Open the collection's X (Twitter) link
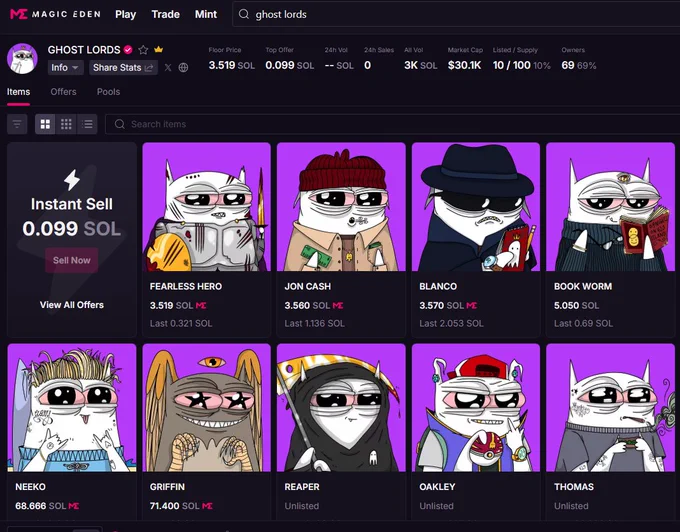The width and height of the screenshot is (680, 532). (168, 68)
